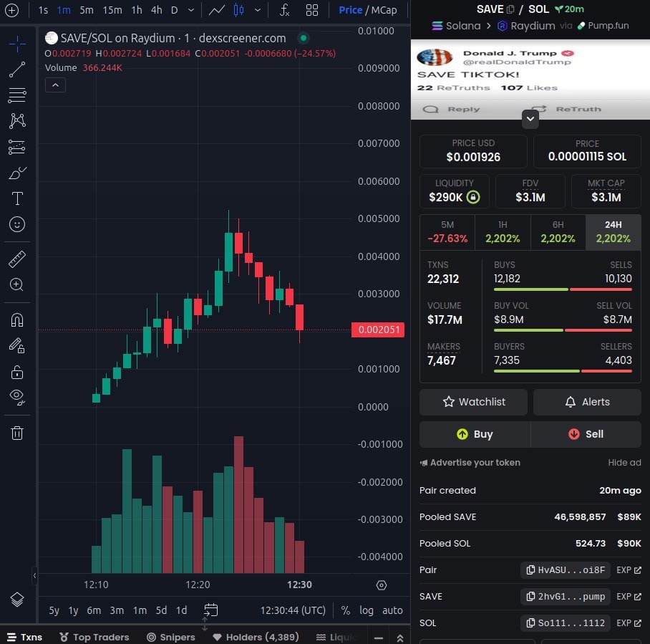Hide the advertise your token ad

pyautogui.click(x=624, y=462)
